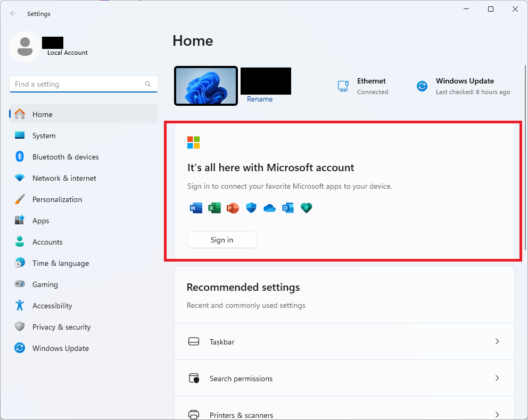Click the desktop wallpaper thumbnail

(206, 86)
